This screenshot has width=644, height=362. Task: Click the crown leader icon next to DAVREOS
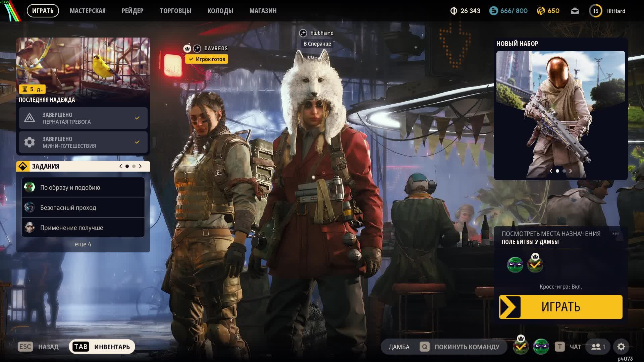187,48
